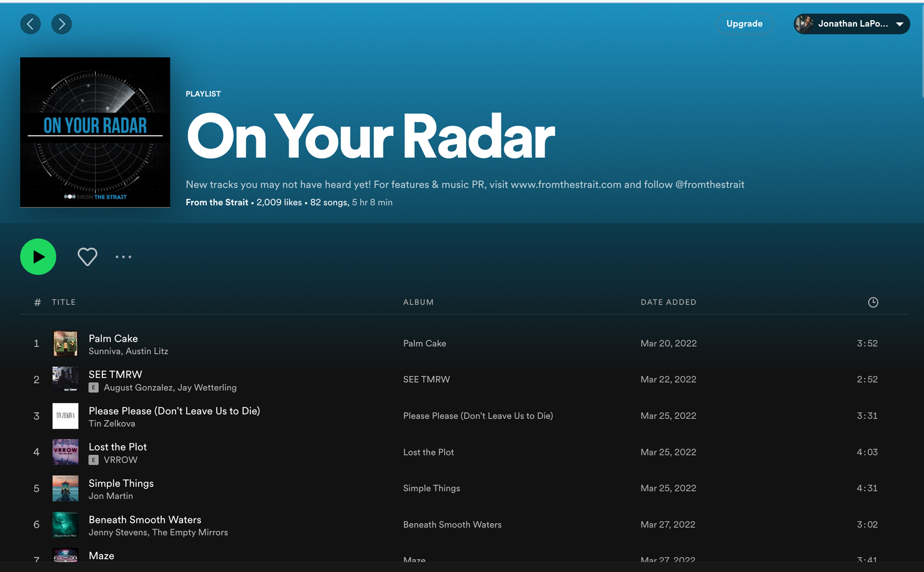Viewport: 924px width, 572px height.
Task: Open the artist Tin Zelkova link
Action: click(112, 424)
